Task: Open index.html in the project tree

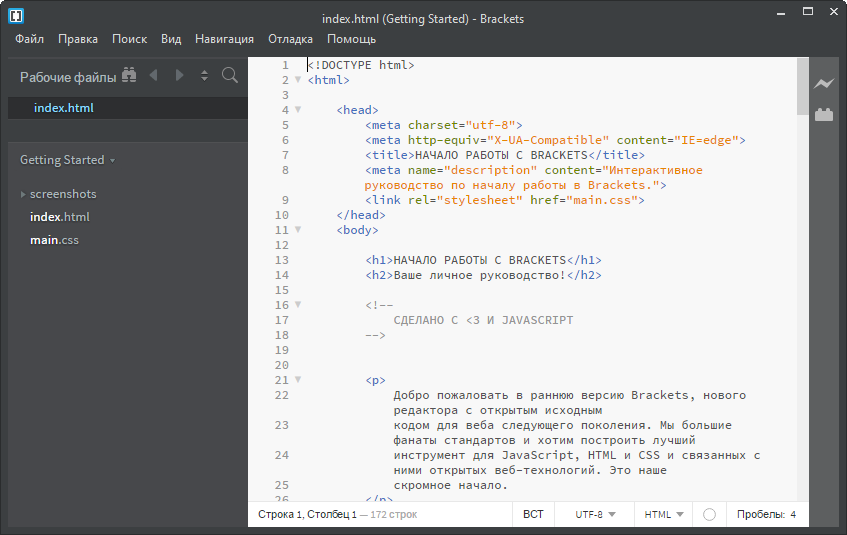Action: click(x=60, y=217)
